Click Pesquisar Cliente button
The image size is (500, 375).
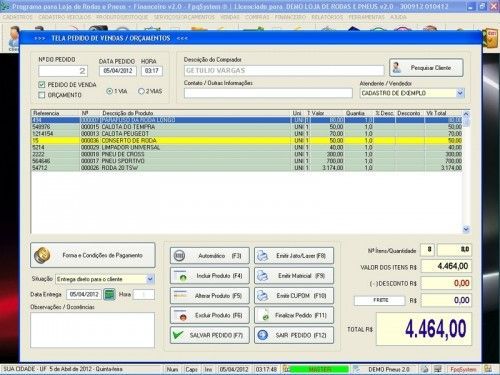point(426,68)
